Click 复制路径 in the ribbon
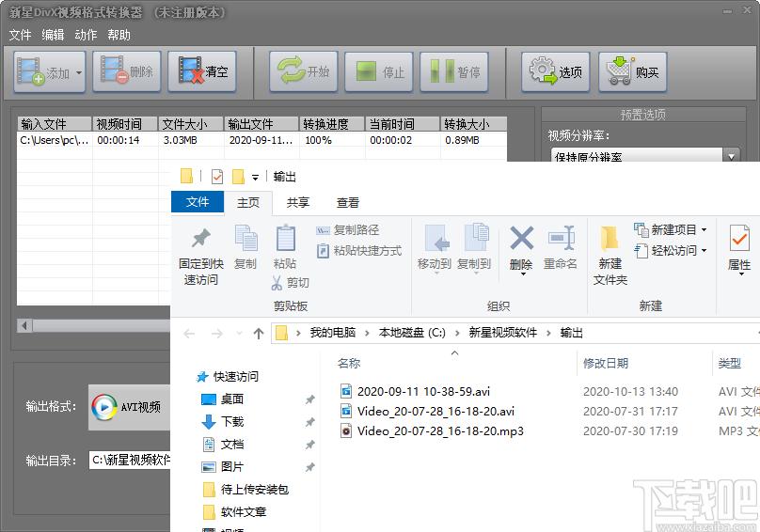Image resolution: width=760 pixels, height=532 pixels. point(347,230)
